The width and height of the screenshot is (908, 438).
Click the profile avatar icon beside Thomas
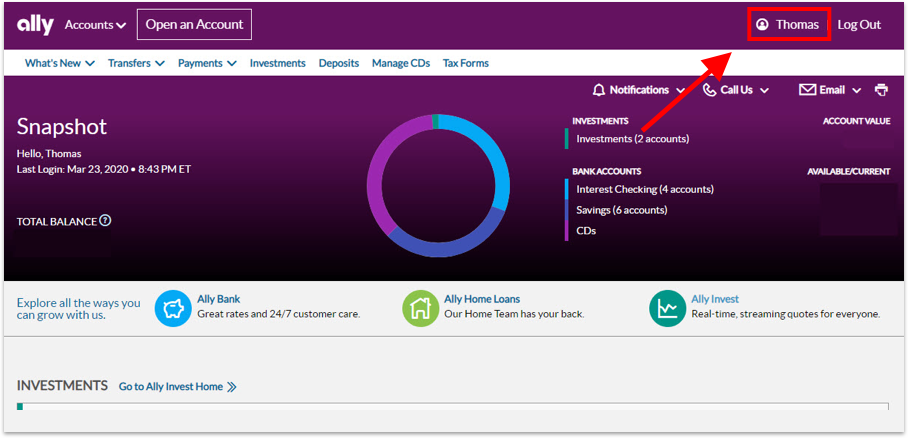click(x=762, y=25)
